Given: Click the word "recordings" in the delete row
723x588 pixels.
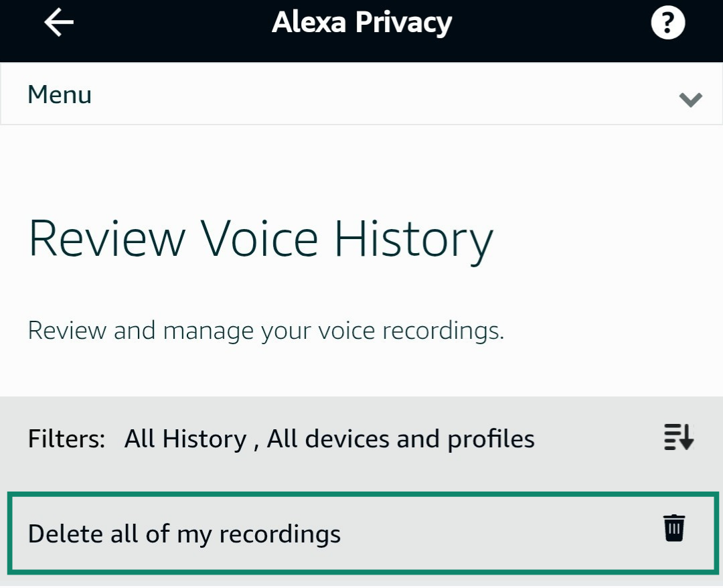Looking at the screenshot, I should point(280,535).
